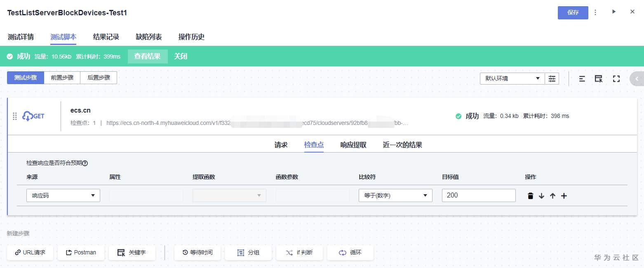Click the ecs.cn step name

[x=80, y=110]
